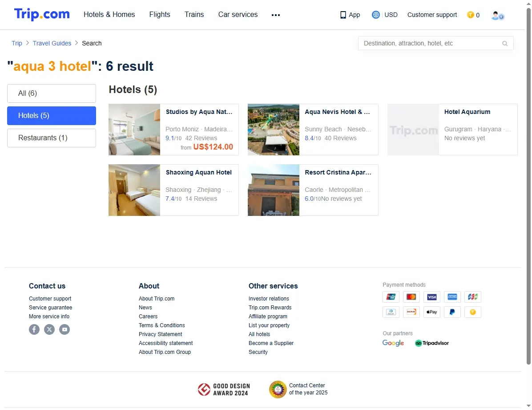Click the Google partner logo

tap(393, 343)
